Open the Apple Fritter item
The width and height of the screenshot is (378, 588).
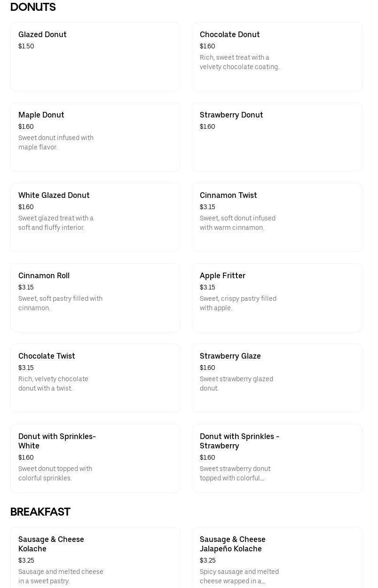[277, 298]
